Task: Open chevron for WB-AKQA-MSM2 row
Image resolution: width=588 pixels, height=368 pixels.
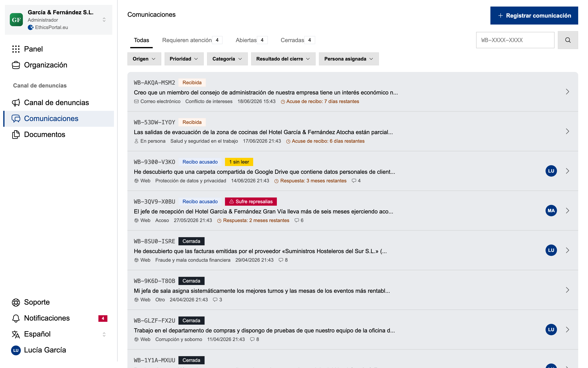Action: (567, 92)
